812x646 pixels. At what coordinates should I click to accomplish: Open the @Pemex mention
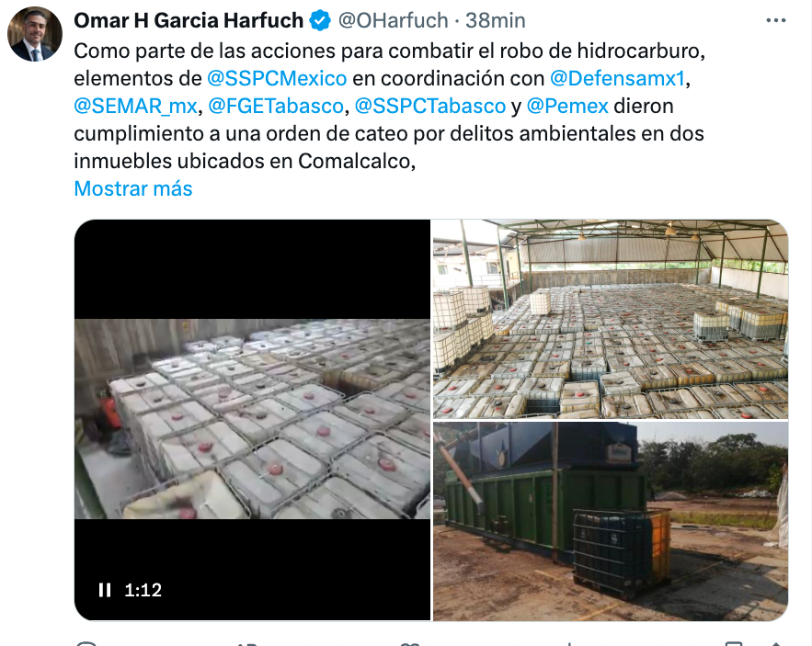[x=567, y=106]
